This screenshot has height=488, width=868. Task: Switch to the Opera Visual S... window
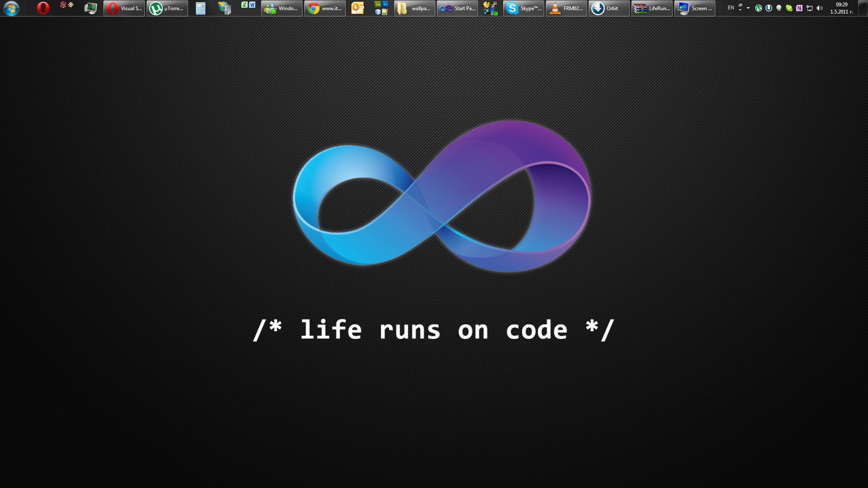(x=124, y=8)
